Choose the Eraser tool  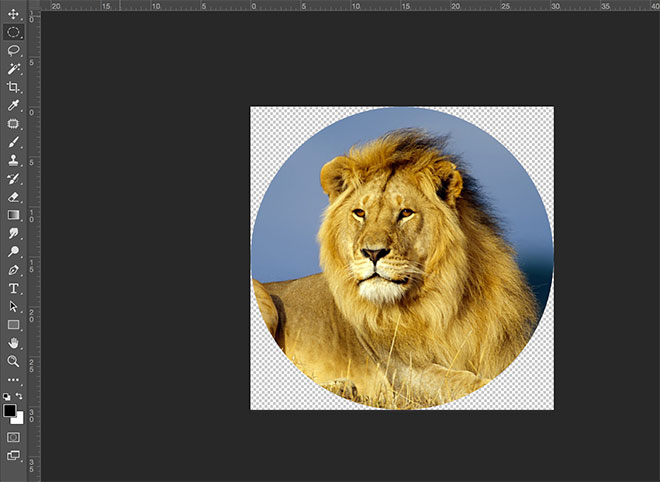tap(14, 197)
